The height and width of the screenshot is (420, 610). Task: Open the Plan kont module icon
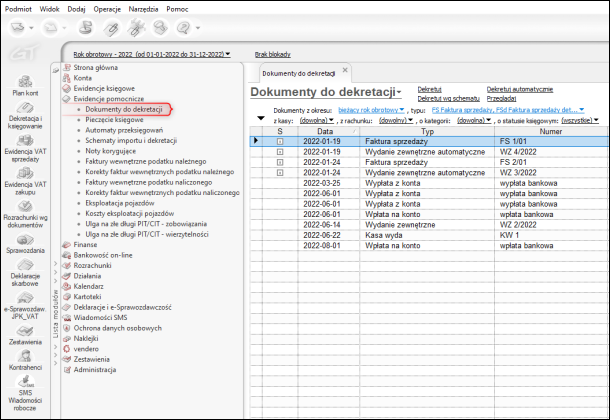(24, 82)
